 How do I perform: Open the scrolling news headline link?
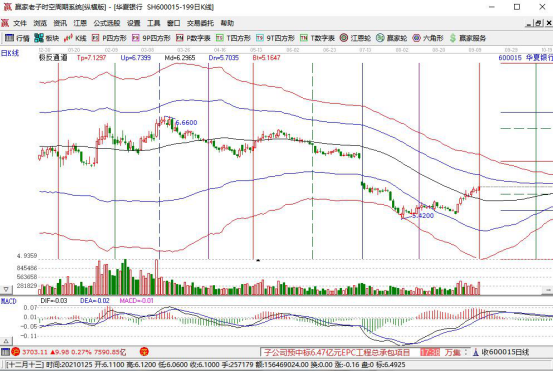click(x=337, y=352)
